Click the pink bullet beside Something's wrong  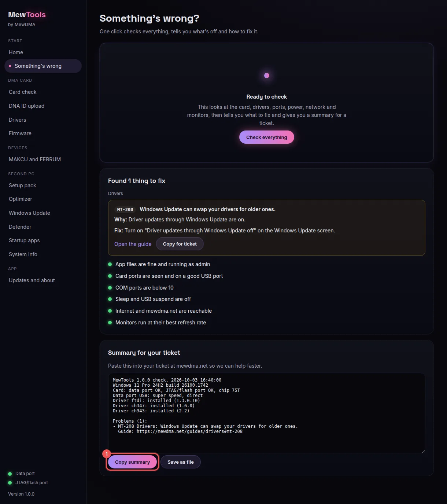(10, 66)
